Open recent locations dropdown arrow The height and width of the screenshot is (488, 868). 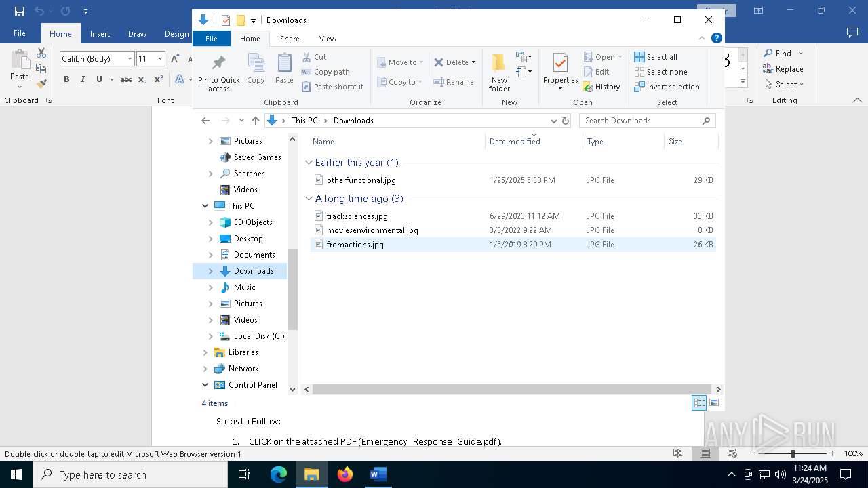pos(241,121)
